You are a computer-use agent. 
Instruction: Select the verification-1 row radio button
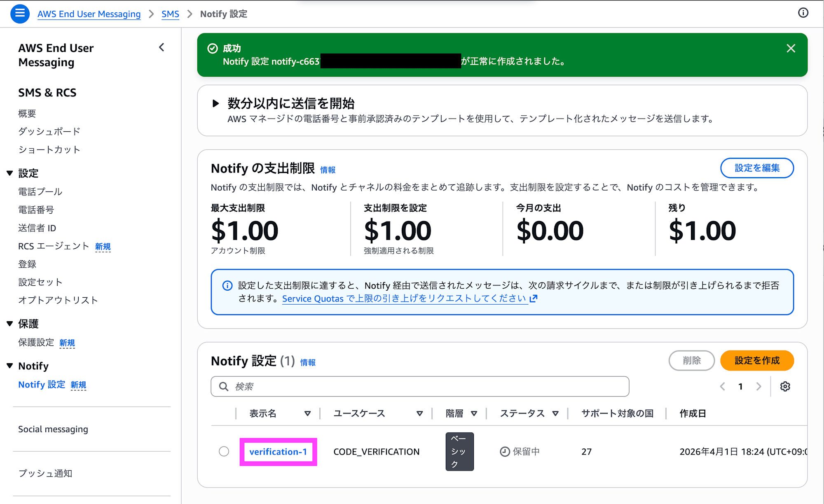click(224, 451)
